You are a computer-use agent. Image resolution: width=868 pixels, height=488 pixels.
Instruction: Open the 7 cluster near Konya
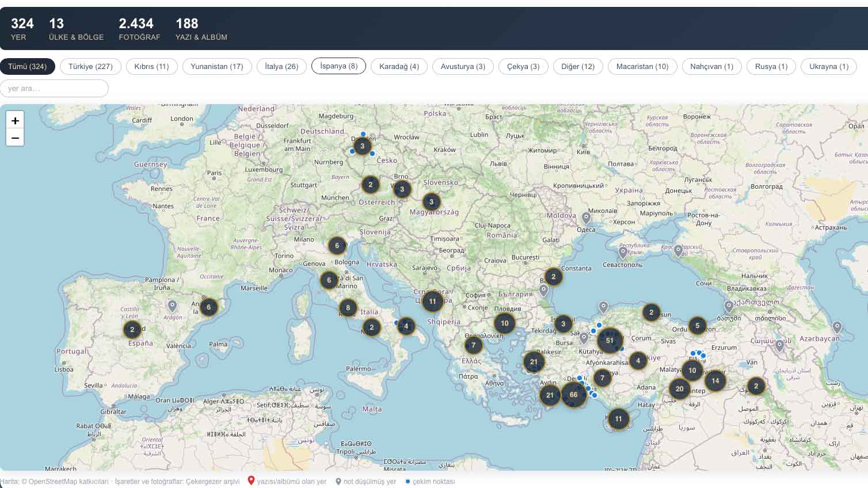tap(602, 378)
